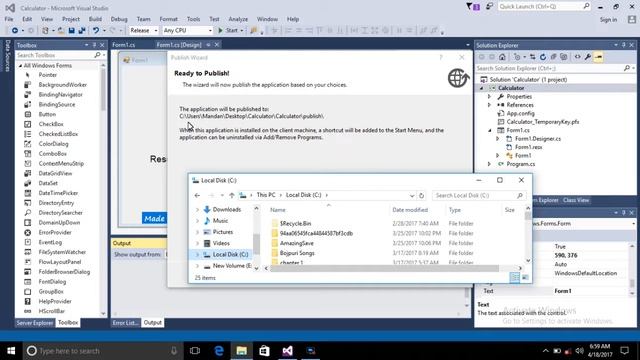The image size is (640, 360).
Task: Switch to the Form1.cs editor tab
Action: tap(124, 45)
